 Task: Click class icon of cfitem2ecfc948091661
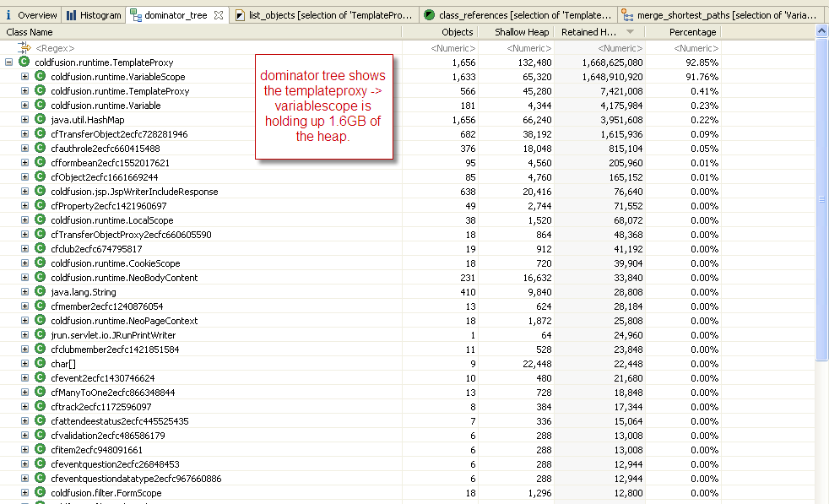pyautogui.click(x=40, y=449)
